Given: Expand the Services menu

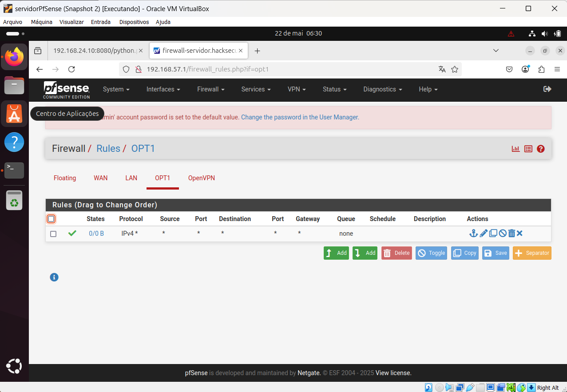Looking at the screenshot, I should click(x=256, y=89).
